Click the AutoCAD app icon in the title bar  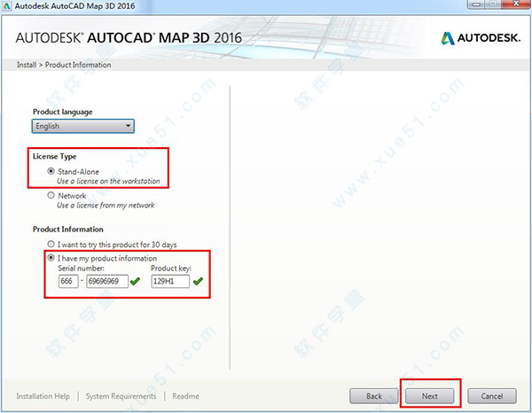[x=6, y=6]
